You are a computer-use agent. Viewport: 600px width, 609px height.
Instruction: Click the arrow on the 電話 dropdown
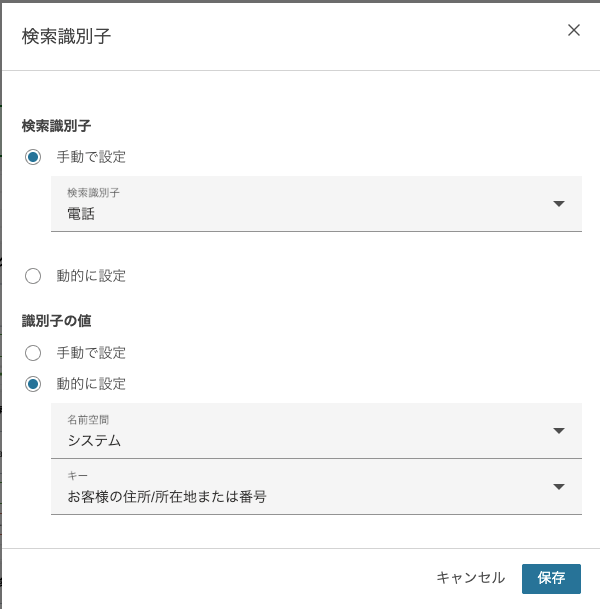point(559,204)
